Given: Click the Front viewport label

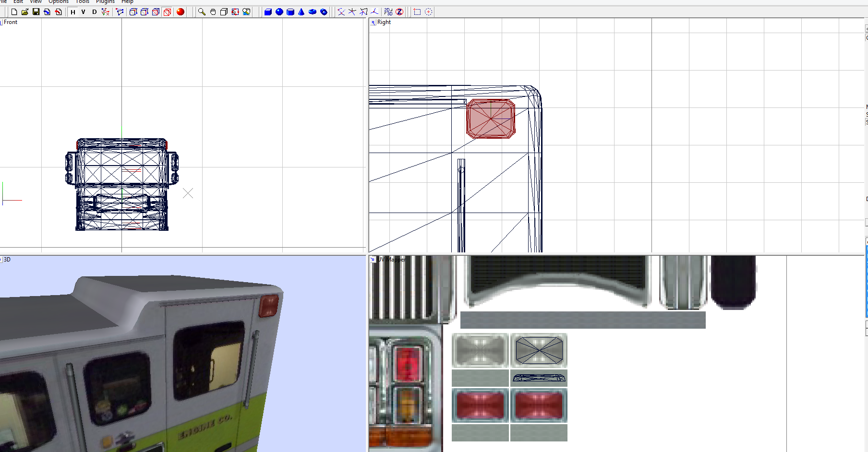Looking at the screenshot, I should point(10,22).
